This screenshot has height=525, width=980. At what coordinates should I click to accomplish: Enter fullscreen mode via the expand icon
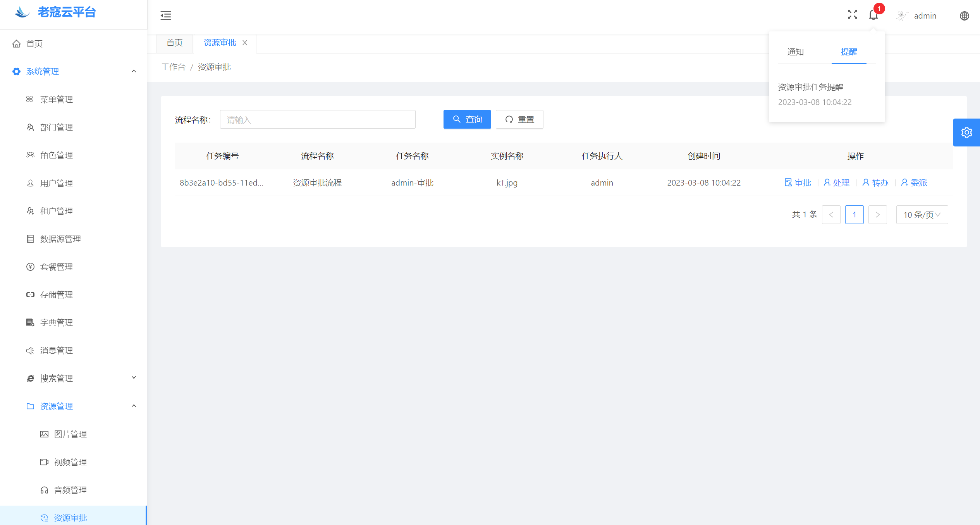pos(852,15)
